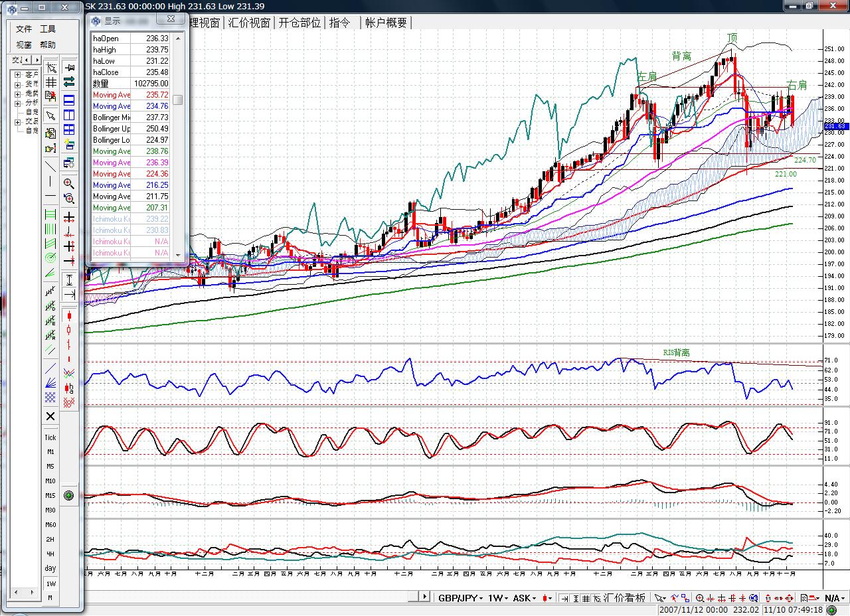Click the 汇价看板 button in bottom toolbar

[624, 598]
